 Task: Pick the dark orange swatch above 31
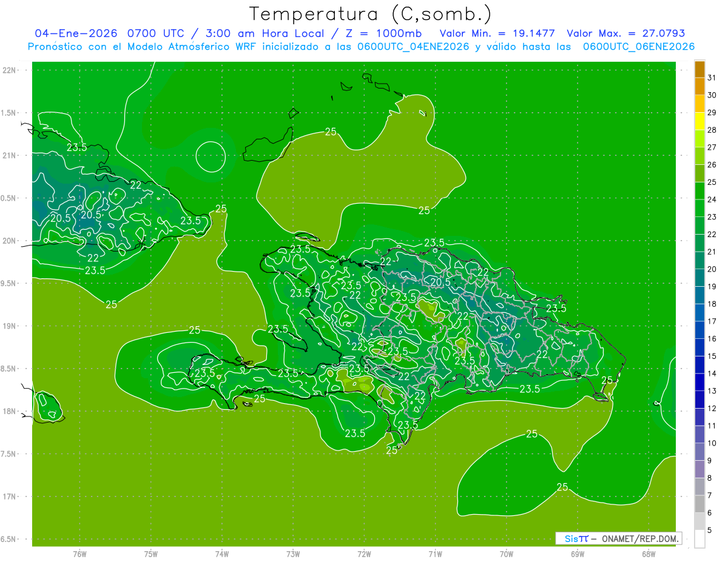[699, 69]
